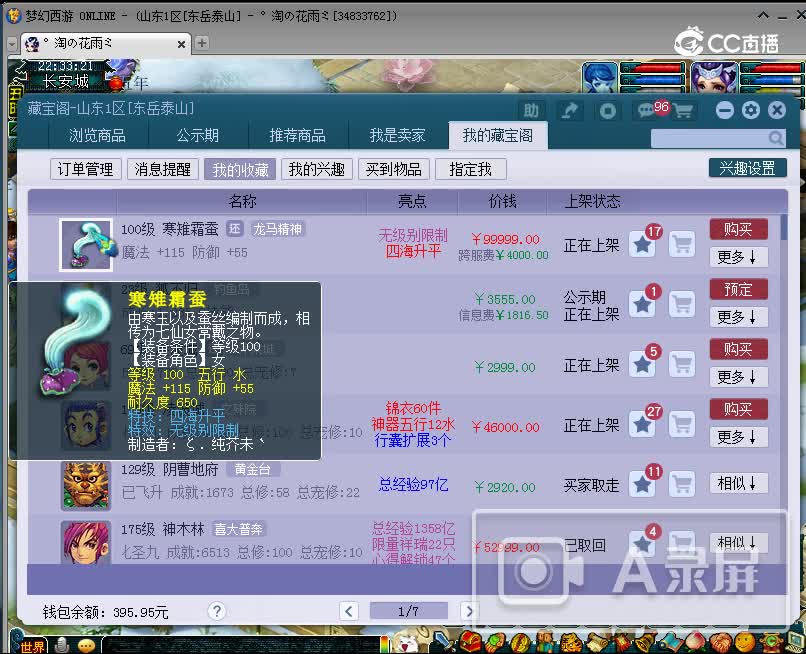806x654 pixels.
Task: Select 我的收藏 sub-tab
Action: click(240, 169)
